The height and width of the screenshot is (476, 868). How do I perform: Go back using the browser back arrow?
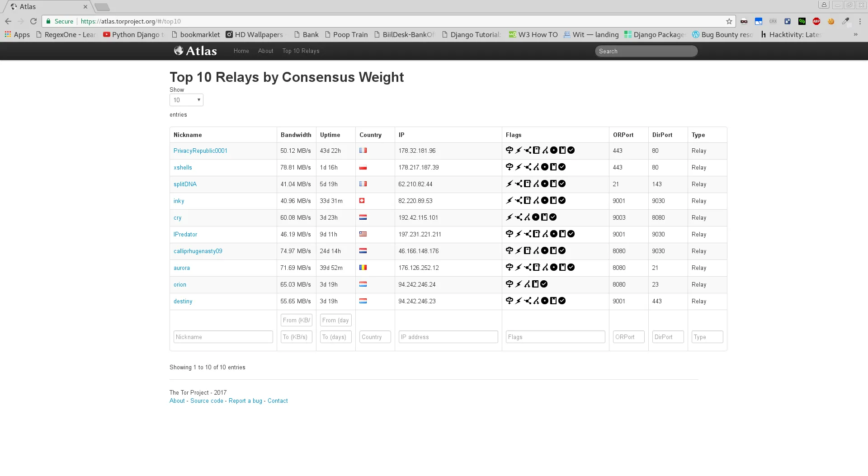coord(8,21)
